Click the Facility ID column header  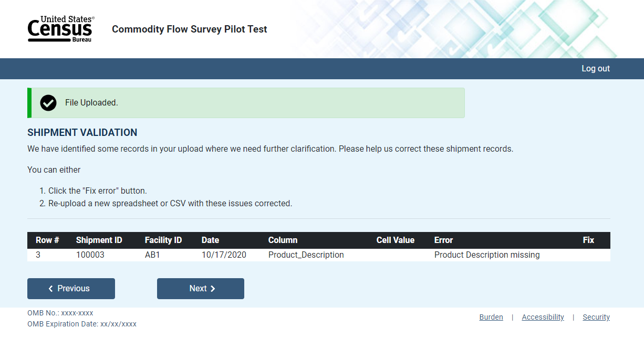point(163,240)
